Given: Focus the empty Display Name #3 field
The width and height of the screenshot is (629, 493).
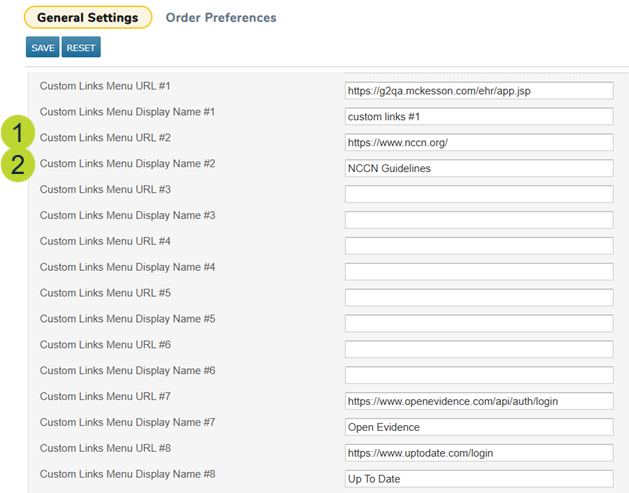Looking at the screenshot, I should (x=478, y=220).
